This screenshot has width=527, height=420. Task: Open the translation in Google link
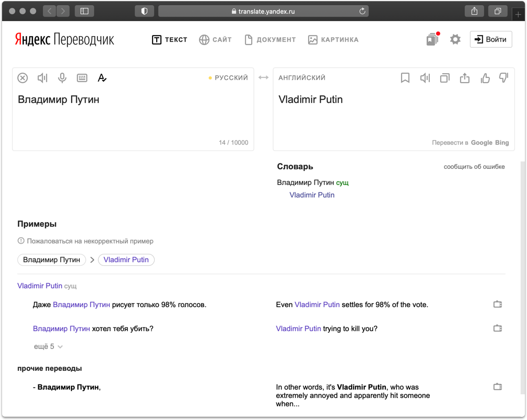click(x=482, y=143)
